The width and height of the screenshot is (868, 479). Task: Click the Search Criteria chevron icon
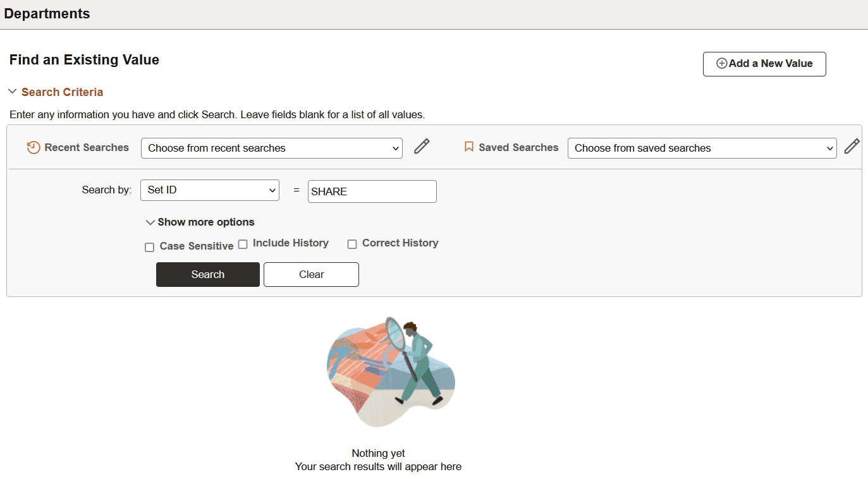(x=12, y=91)
